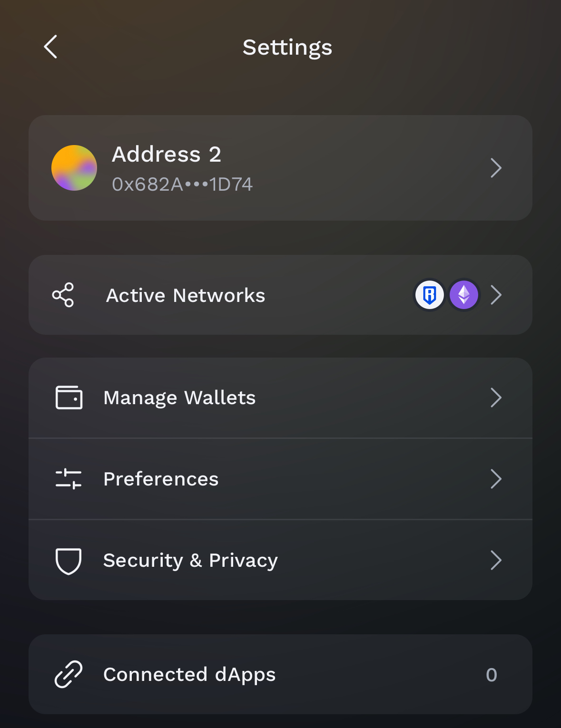Open the Security & Privacy label

(x=190, y=561)
